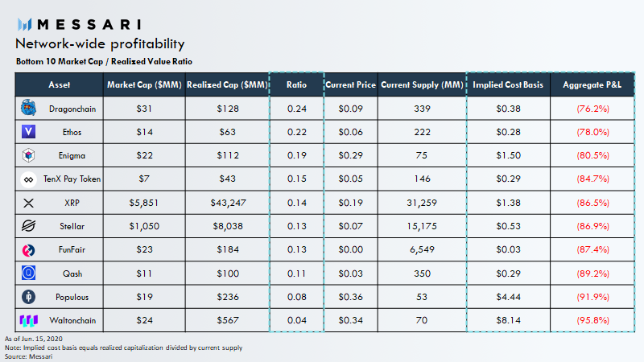The width and height of the screenshot is (644, 362).
Task: Select the FunFair pink logo icon
Action: (28, 250)
